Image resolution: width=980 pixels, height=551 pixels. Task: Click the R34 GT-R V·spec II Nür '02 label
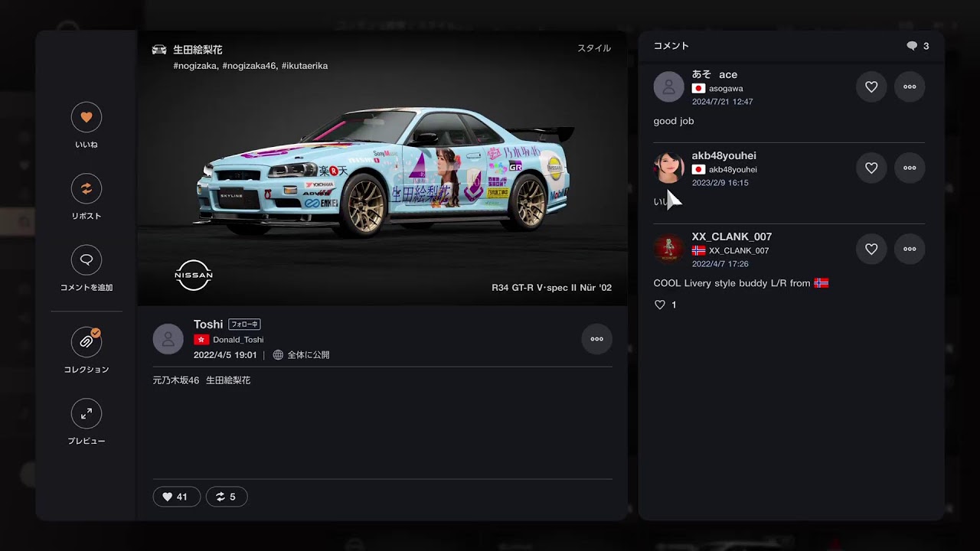pos(551,288)
